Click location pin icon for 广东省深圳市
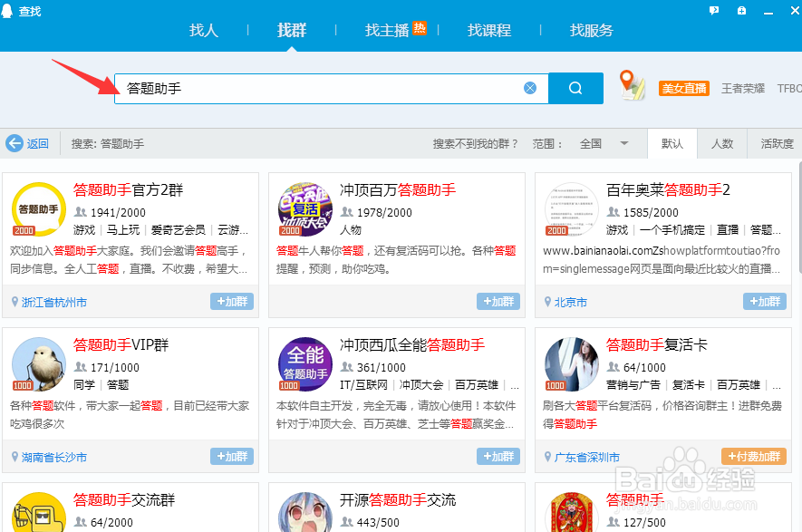 [x=547, y=457]
